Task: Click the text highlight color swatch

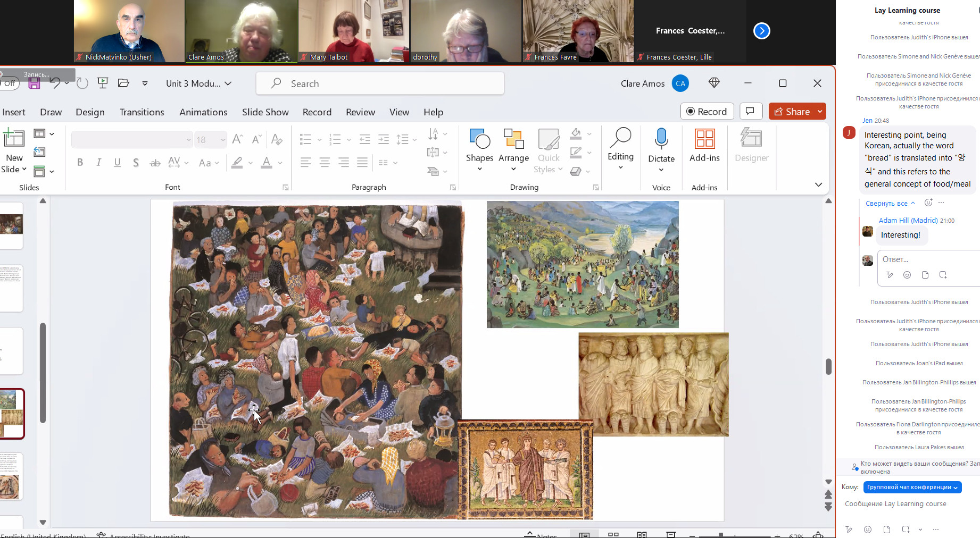Action: pos(237,163)
